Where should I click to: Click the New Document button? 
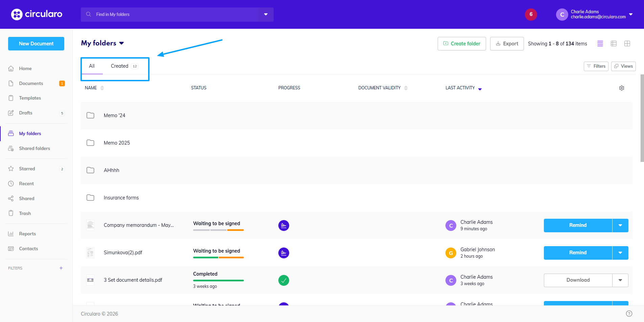36,44
